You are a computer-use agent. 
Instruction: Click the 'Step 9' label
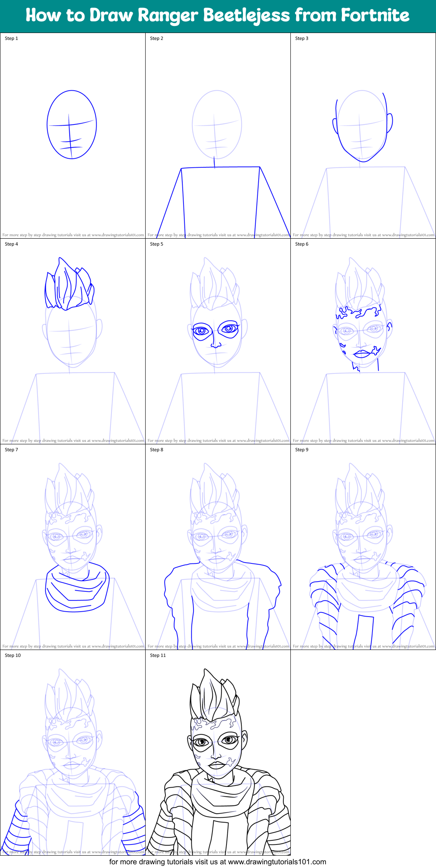coord(302,450)
